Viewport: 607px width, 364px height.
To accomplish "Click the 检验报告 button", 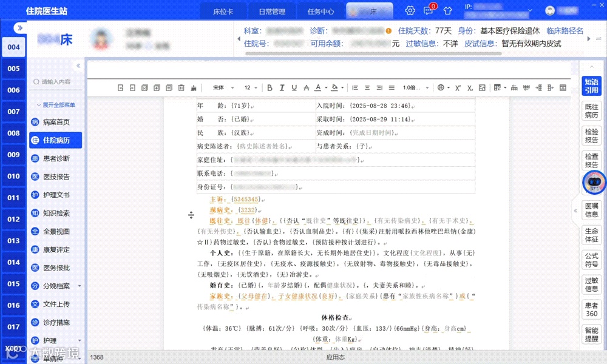I will tap(591, 136).
